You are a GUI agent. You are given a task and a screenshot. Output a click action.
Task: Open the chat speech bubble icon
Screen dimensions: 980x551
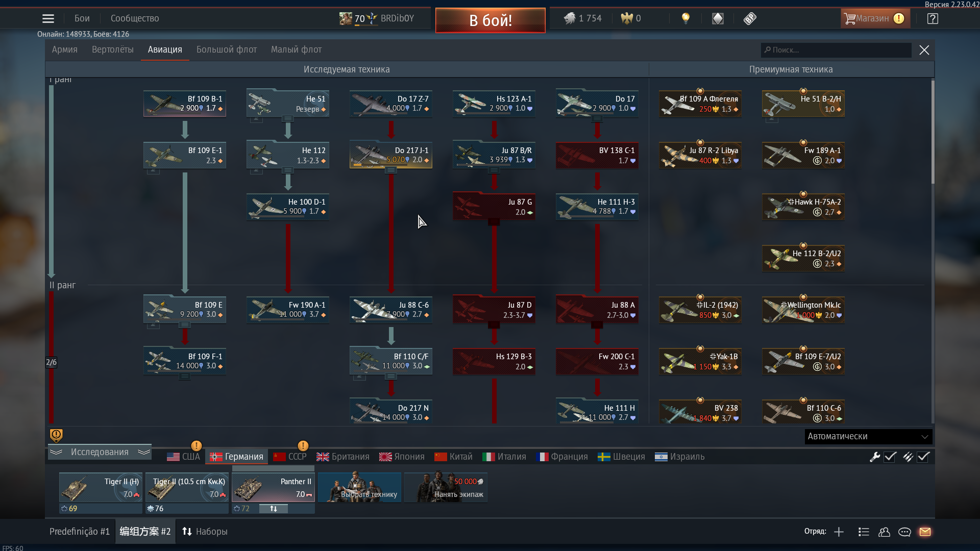point(904,532)
